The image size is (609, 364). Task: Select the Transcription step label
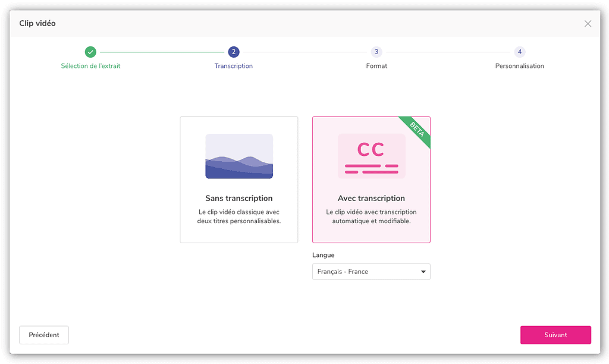(233, 66)
